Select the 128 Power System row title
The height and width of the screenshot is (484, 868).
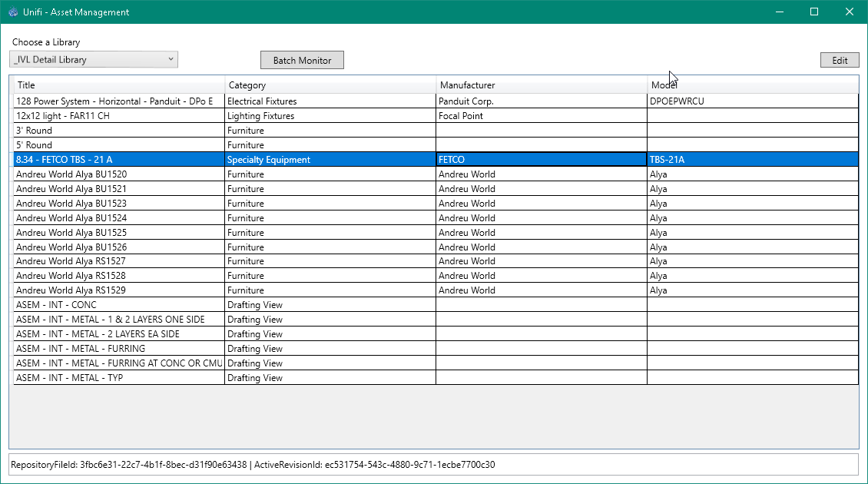(x=119, y=101)
